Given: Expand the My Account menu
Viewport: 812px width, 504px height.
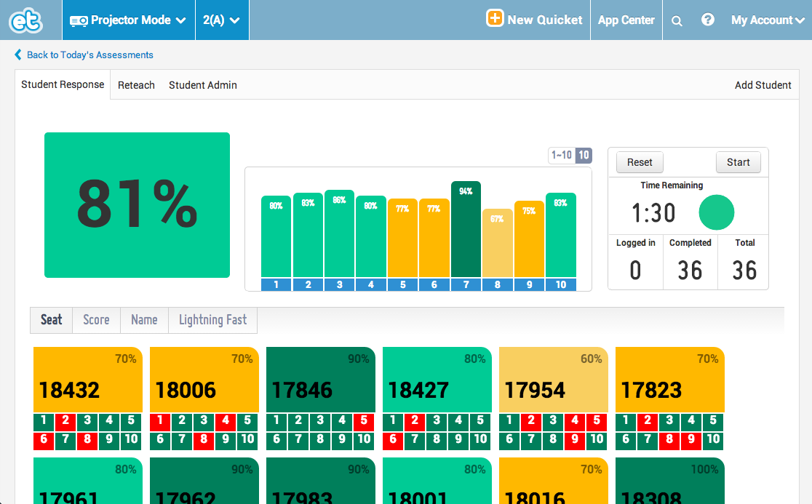Looking at the screenshot, I should pos(768,20).
